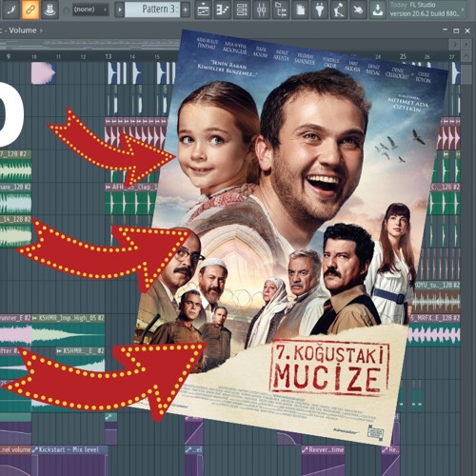Select the pink audio clip at bar 10
The width and height of the screenshot is (476, 476).
[x=44, y=72]
